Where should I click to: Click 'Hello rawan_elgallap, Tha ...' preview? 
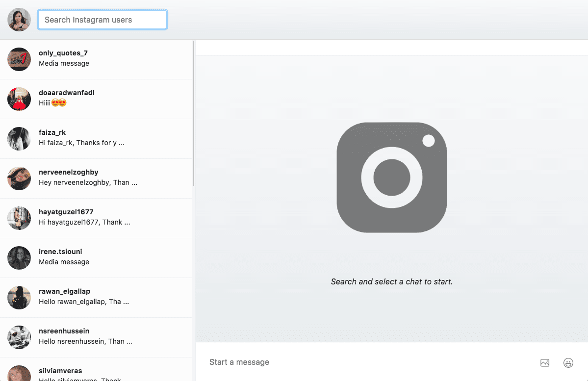[84, 302]
